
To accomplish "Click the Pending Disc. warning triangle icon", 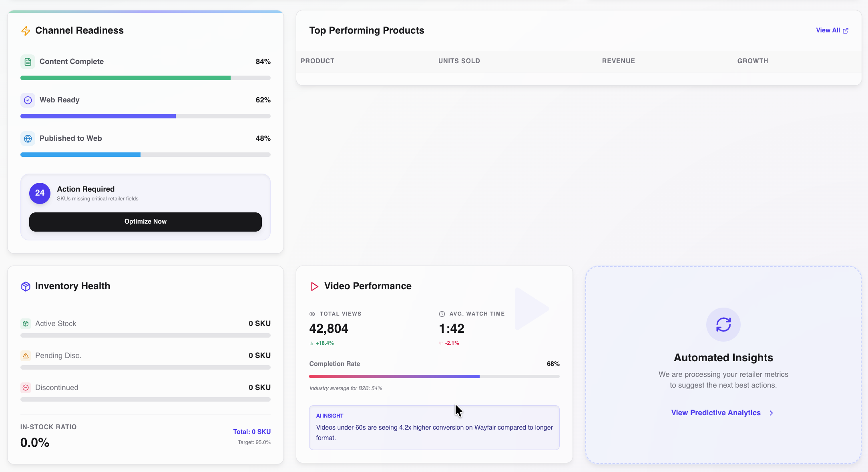I will pos(26,356).
